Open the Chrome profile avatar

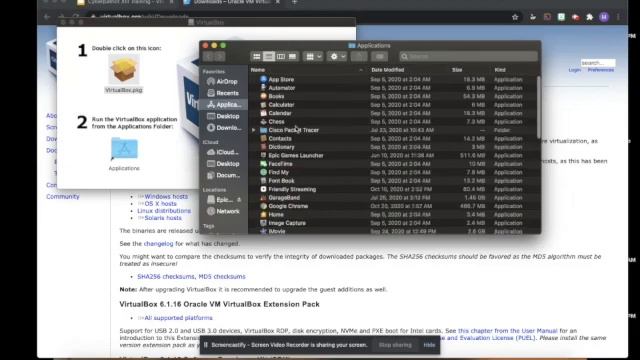click(604, 17)
